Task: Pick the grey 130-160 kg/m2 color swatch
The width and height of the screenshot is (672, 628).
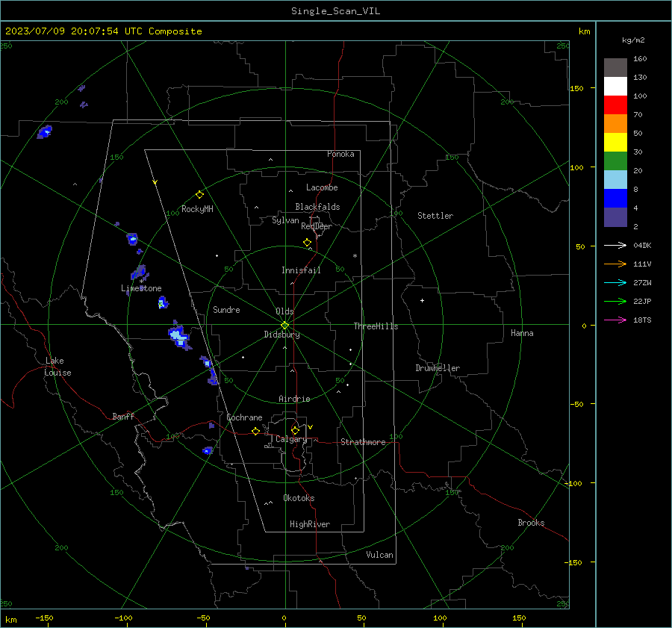Action: [x=615, y=68]
